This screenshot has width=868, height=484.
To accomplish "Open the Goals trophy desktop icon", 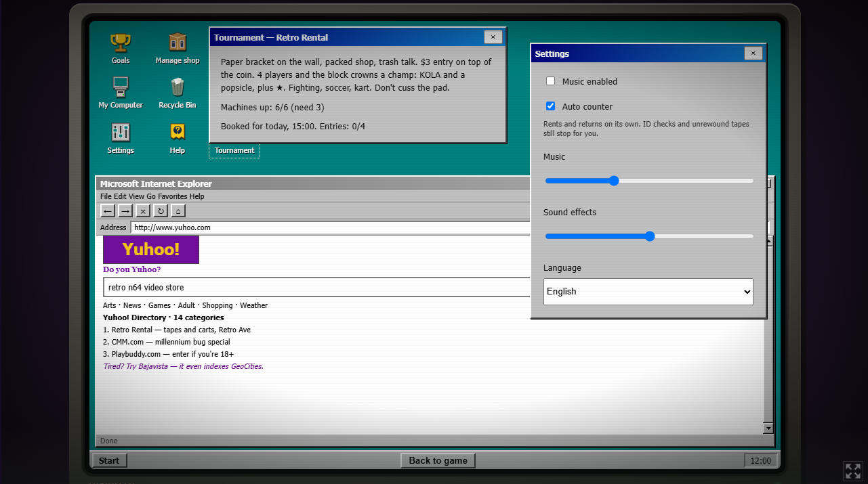I will point(121,49).
